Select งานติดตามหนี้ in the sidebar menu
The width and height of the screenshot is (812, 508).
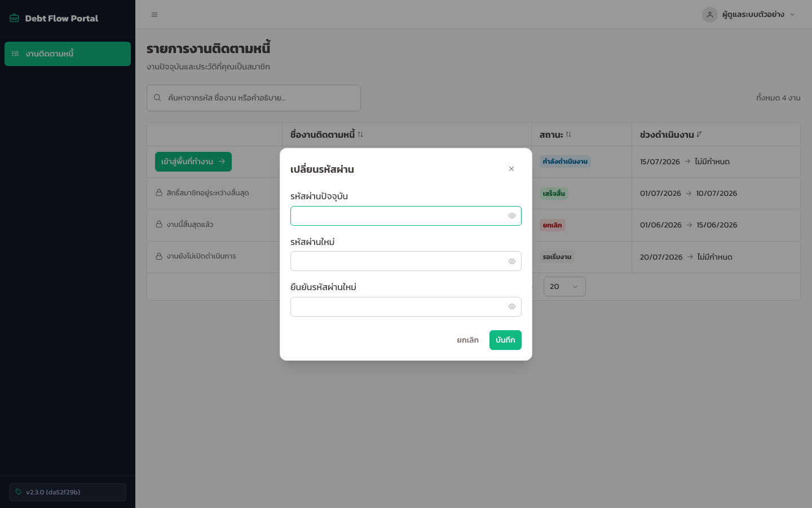coord(68,54)
